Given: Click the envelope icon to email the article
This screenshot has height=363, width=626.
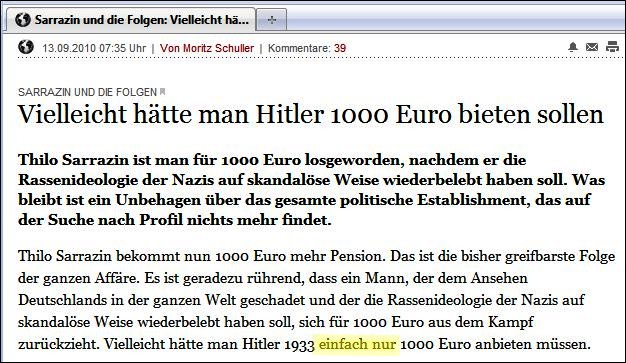Looking at the screenshot, I should (x=592, y=47).
